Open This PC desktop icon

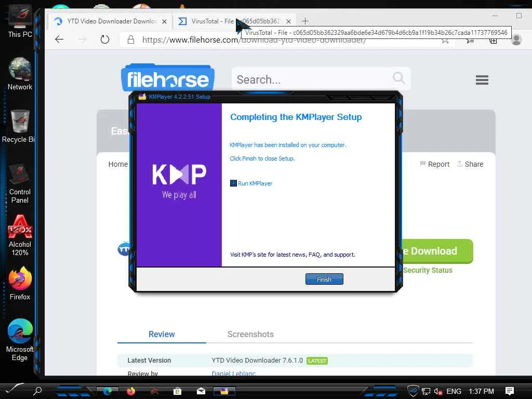click(20, 21)
